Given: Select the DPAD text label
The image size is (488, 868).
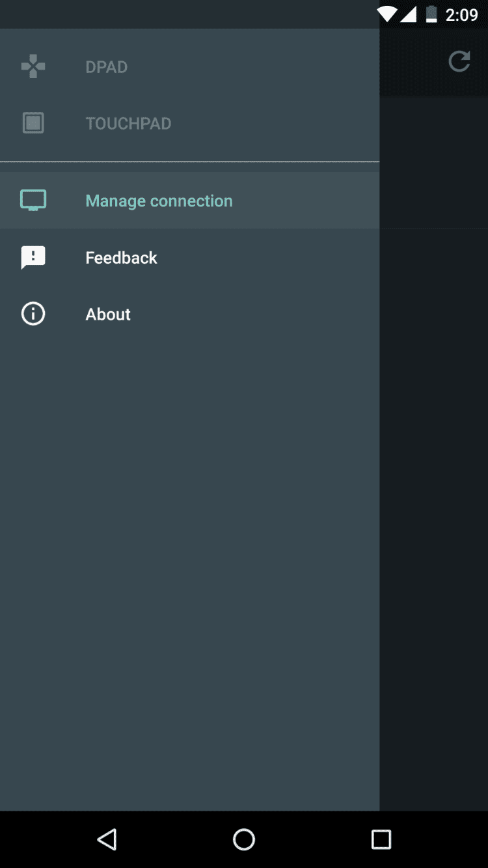Looking at the screenshot, I should [107, 67].
